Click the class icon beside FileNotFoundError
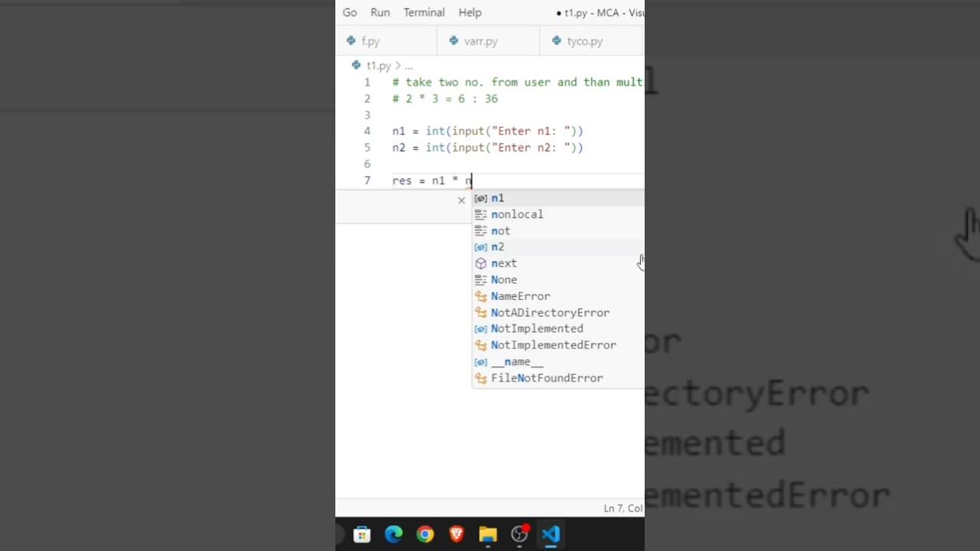 (481, 378)
